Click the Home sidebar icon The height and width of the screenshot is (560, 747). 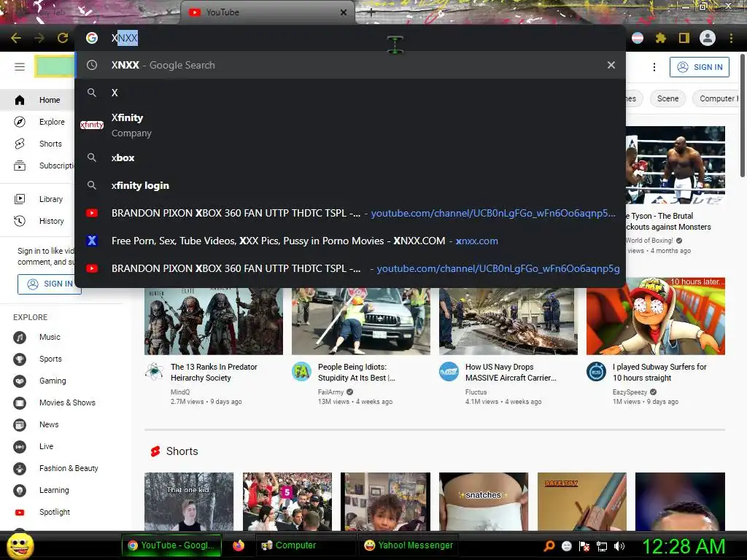coord(20,100)
